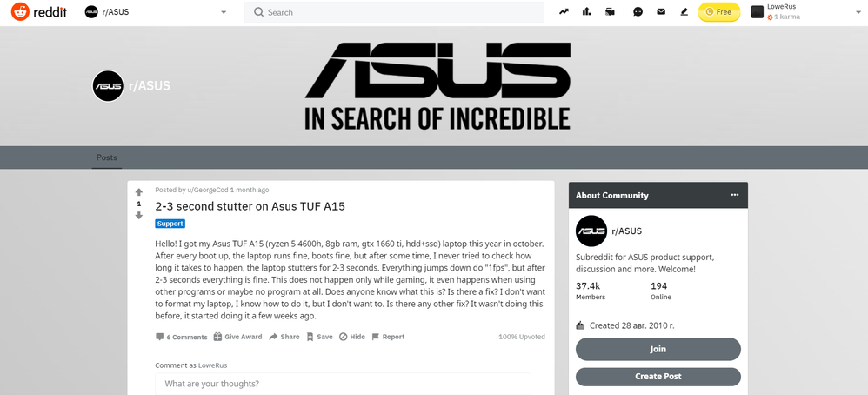The image size is (868, 395).
Task: Expand the LoweRus user account menu
Action: coord(806,12)
